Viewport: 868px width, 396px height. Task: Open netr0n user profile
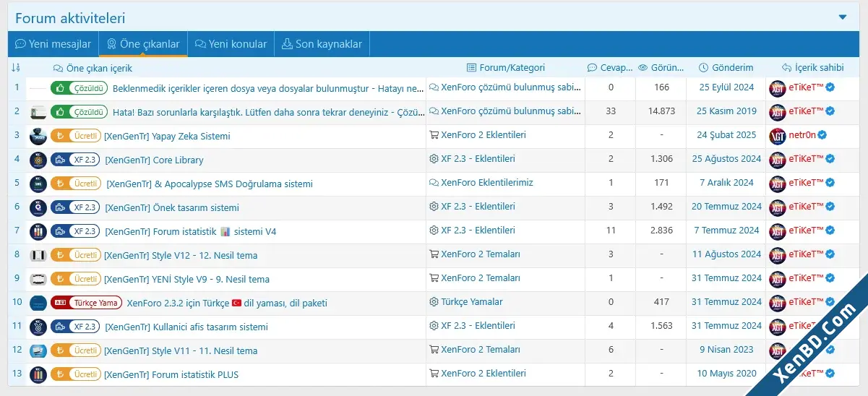802,135
